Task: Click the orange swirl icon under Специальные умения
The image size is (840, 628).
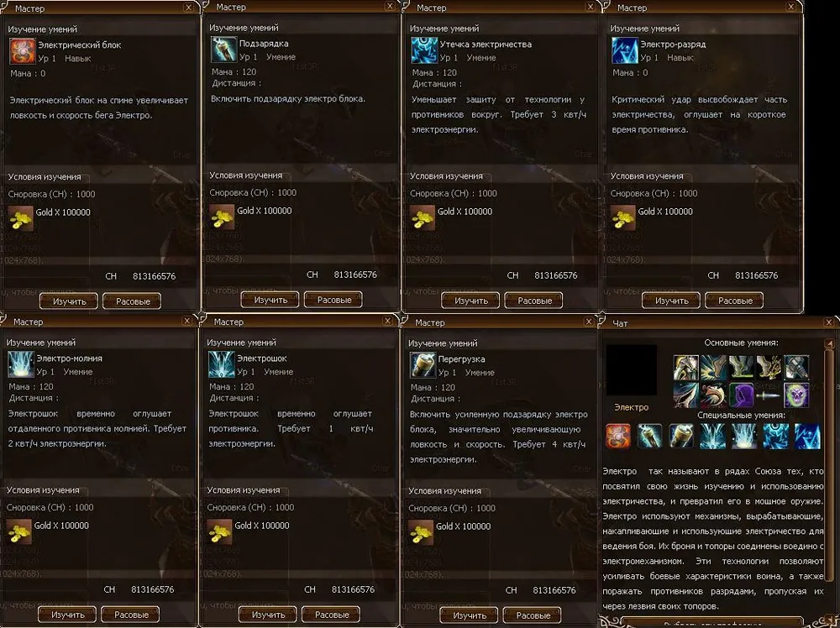Action: coord(618,436)
